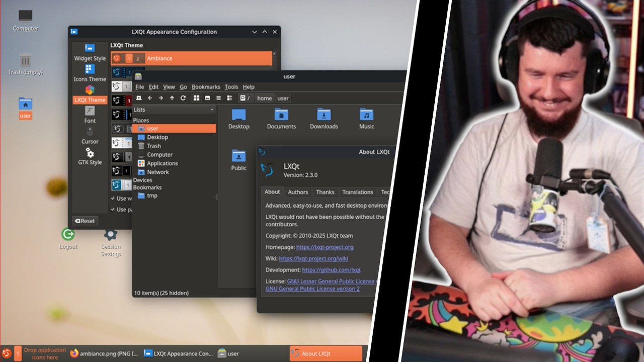The width and height of the screenshot is (644, 362).
Task: Select the tmp bookmark
Action: [x=174, y=196]
